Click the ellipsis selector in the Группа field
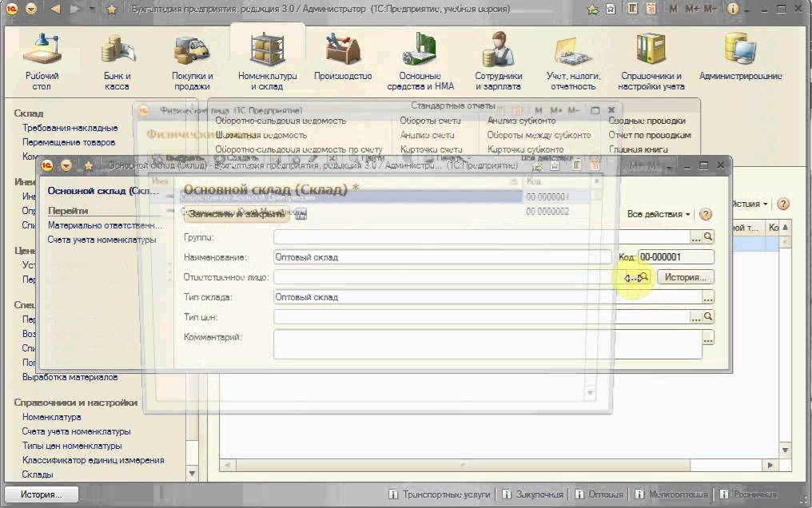 click(696, 237)
